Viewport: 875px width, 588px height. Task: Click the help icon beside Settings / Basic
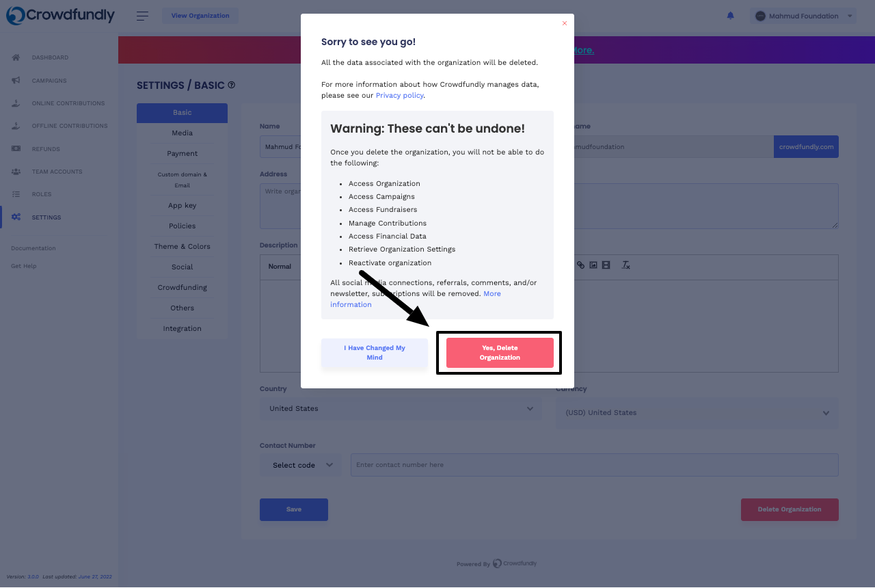point(232,85)
